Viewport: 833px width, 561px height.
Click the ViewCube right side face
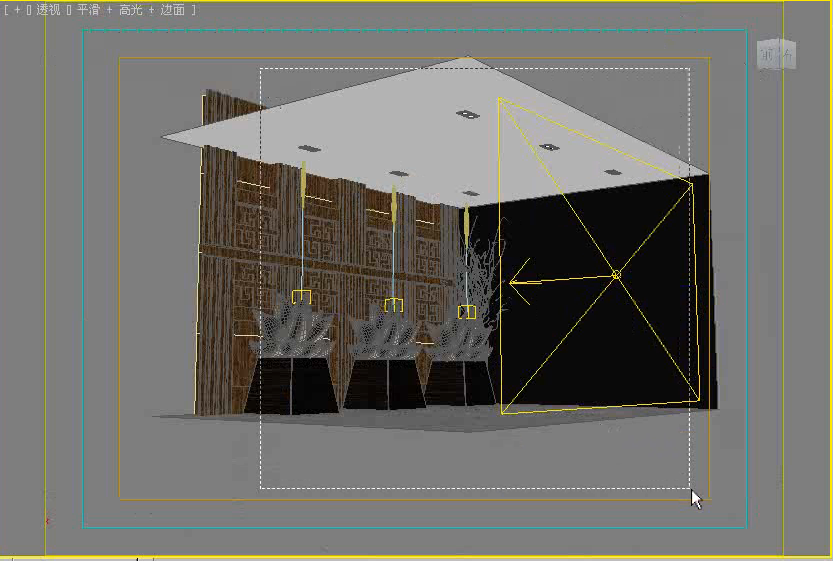point(788,54)
